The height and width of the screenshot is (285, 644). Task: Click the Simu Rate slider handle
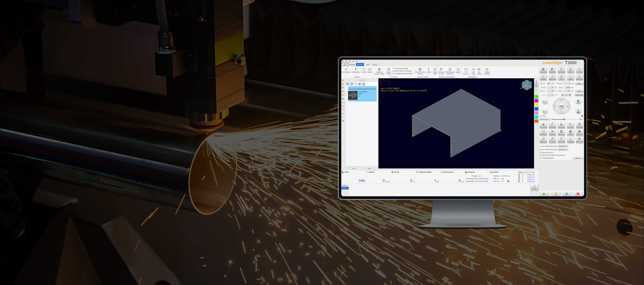tap(564, 119)
